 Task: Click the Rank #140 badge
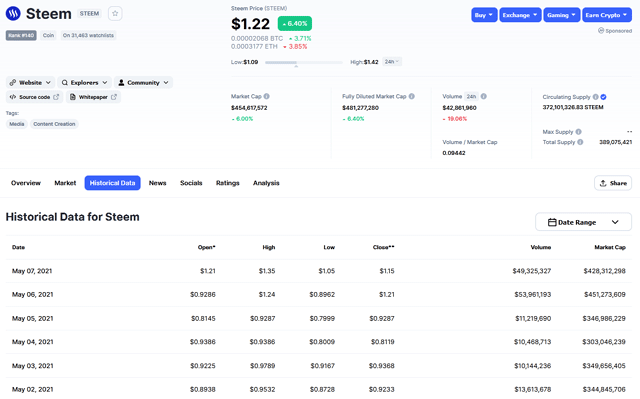[x=21, y=35]
